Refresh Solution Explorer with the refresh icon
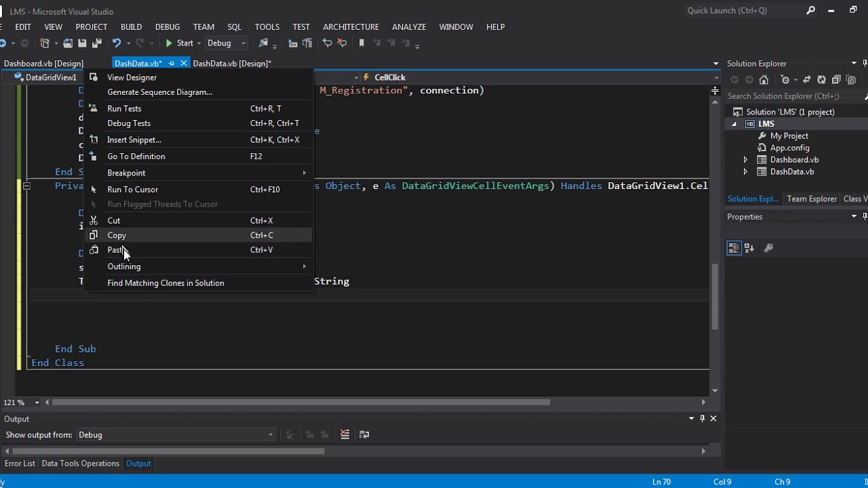Viewport: 868px width, 488px height. pos(821,79)
